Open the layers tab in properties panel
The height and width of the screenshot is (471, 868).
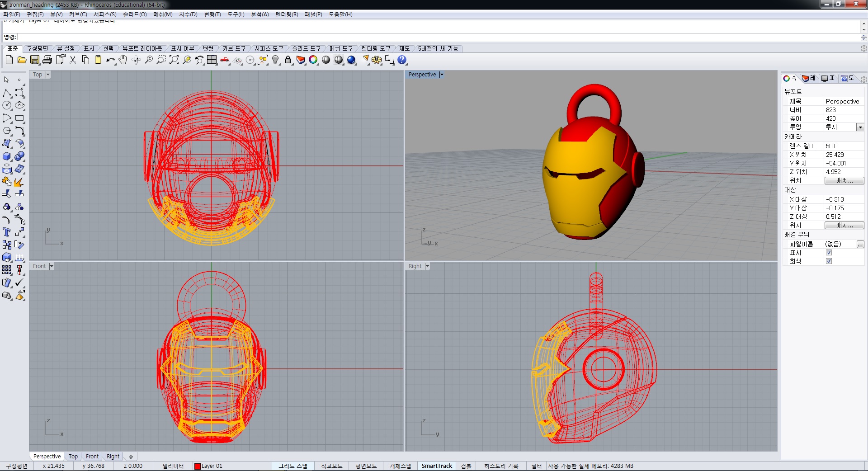point(808,79)
